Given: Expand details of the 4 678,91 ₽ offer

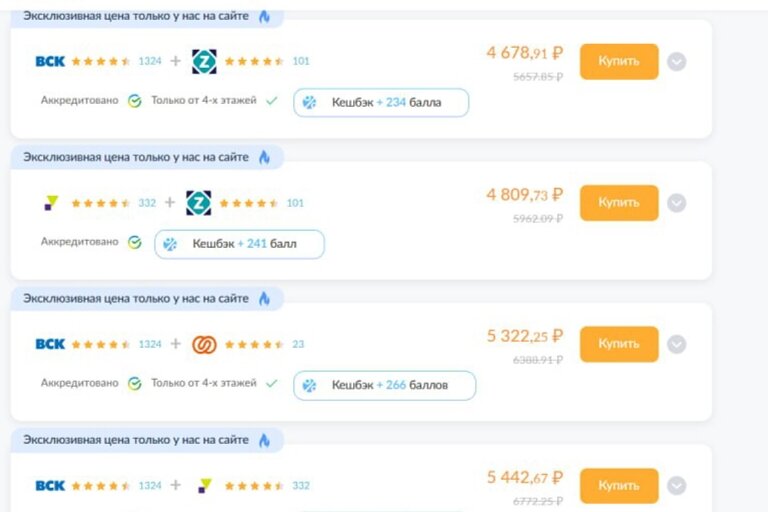Looking at the screenshot, I should 676,62.
